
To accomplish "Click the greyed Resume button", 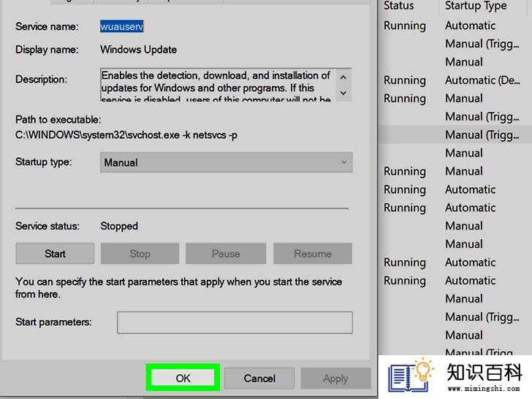I will (x=313, y=254).
